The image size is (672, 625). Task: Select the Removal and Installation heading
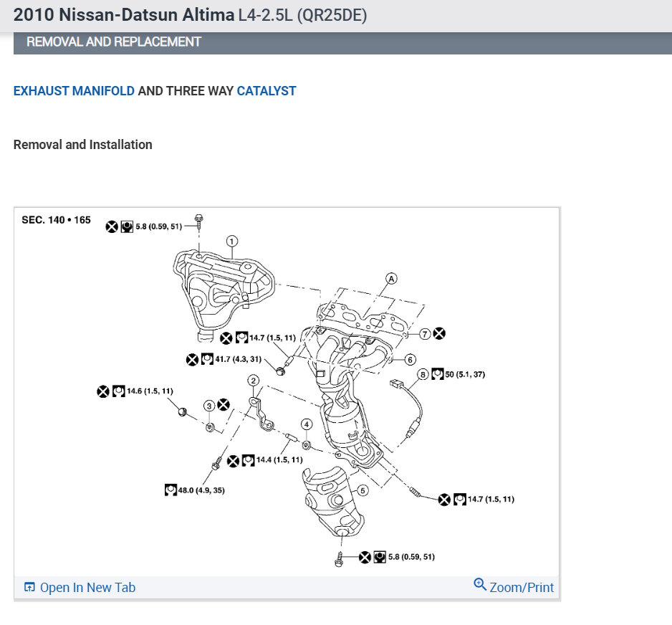point(82,145)
